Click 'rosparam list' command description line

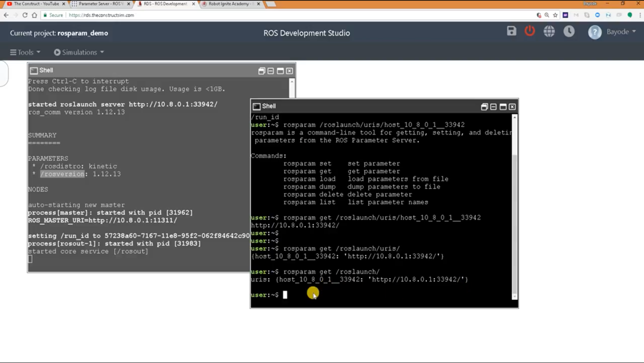coord(355,203)
